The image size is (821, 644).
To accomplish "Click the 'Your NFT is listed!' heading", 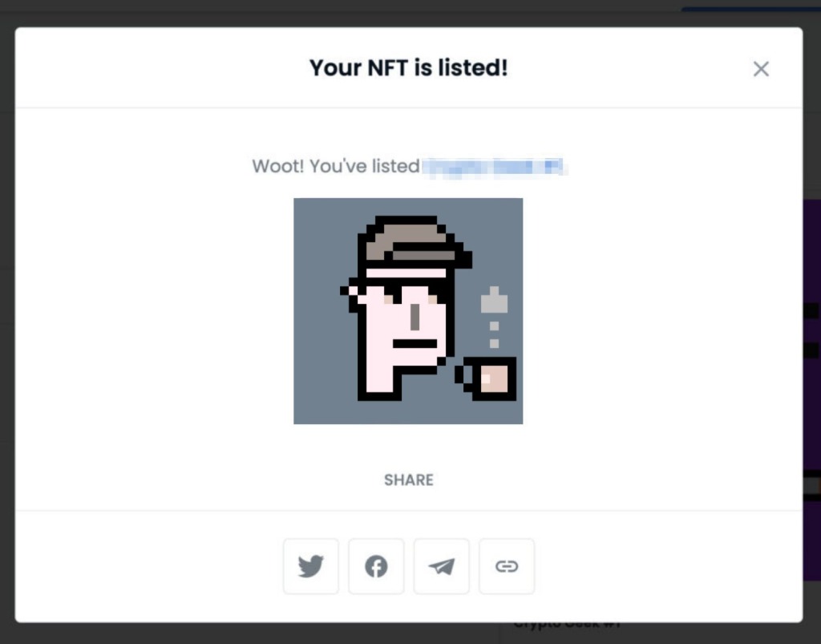I will (x=408, y=67).
